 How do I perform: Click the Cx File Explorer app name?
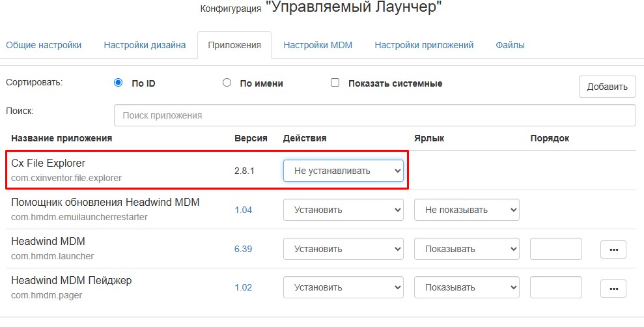[48, 163]
